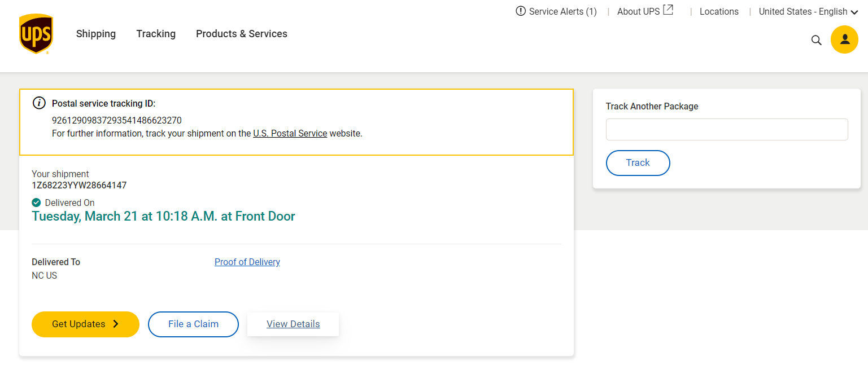The width and height of the screenshot is (868, 365).
Task: Focus the Track Another Package input field
Action: coord(727,129)
